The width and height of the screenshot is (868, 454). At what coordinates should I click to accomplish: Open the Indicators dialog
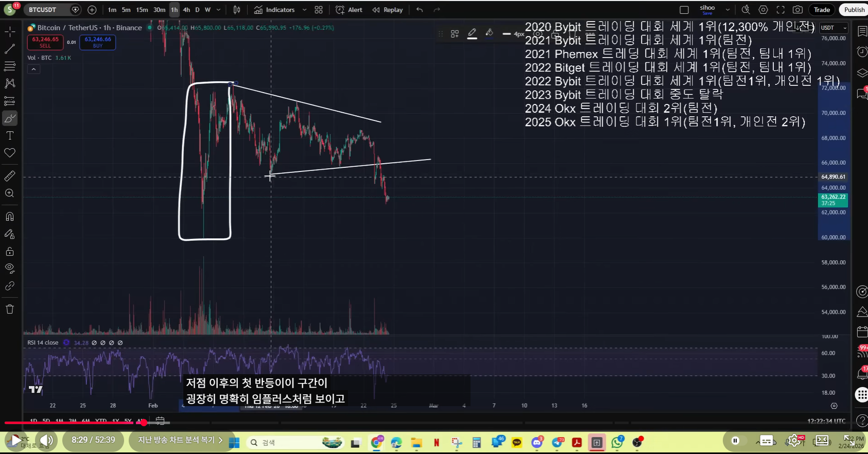pos(274,10)
